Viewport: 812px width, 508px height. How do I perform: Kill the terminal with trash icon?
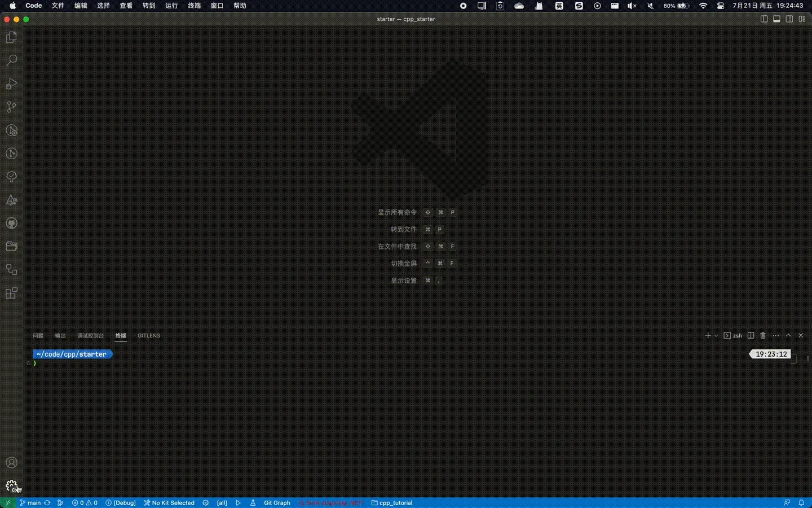coord(763,335)
